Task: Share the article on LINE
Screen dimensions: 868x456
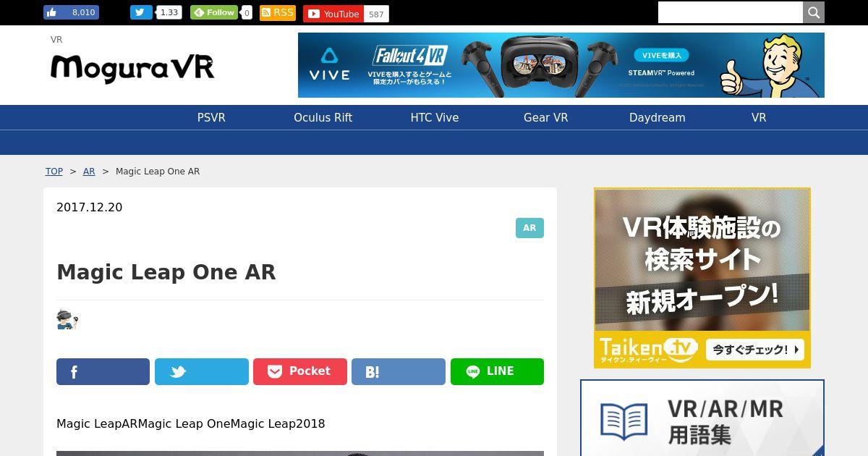Action: coord(497,371)
